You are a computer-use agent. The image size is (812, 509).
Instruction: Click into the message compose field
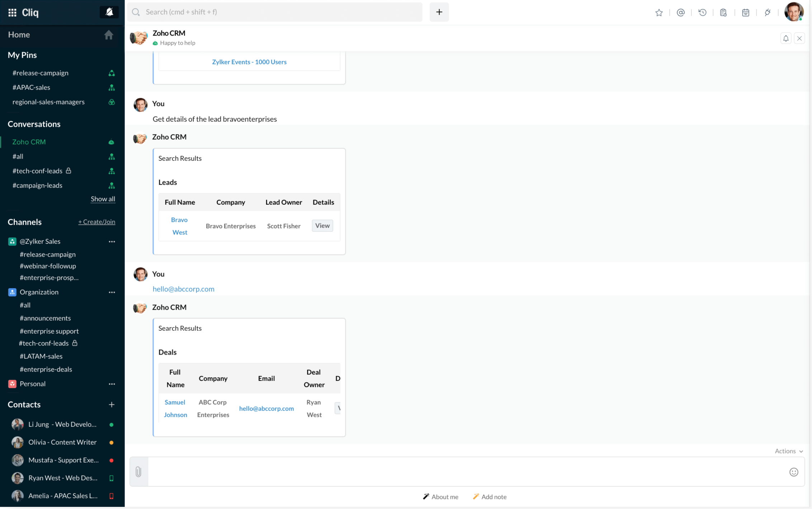(466, 472)
